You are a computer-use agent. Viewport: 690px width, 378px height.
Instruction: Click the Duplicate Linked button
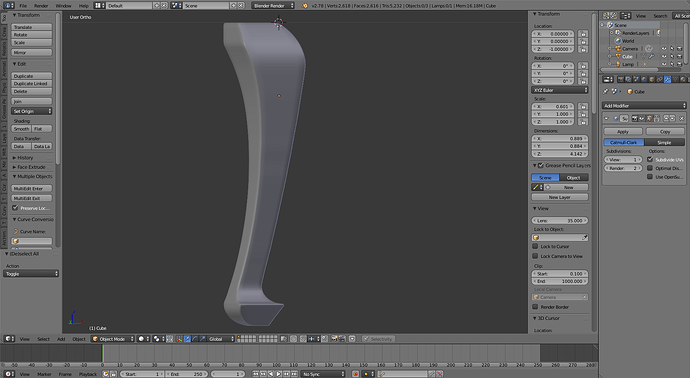coord(32,84)
